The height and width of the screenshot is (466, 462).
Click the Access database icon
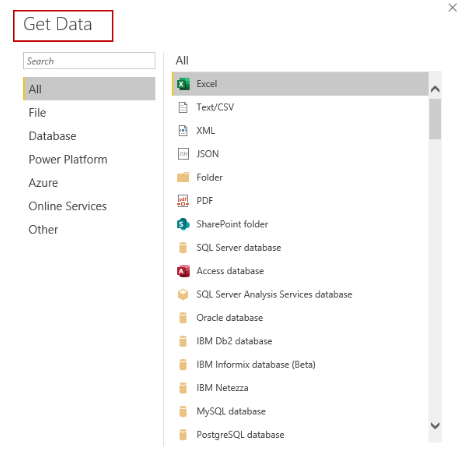(183, 271)
